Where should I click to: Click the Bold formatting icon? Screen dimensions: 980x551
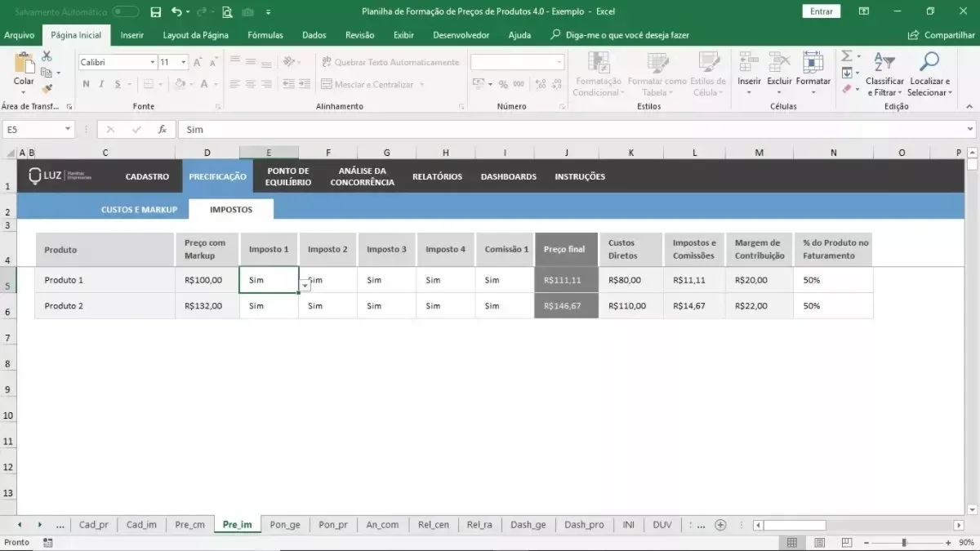85,84
